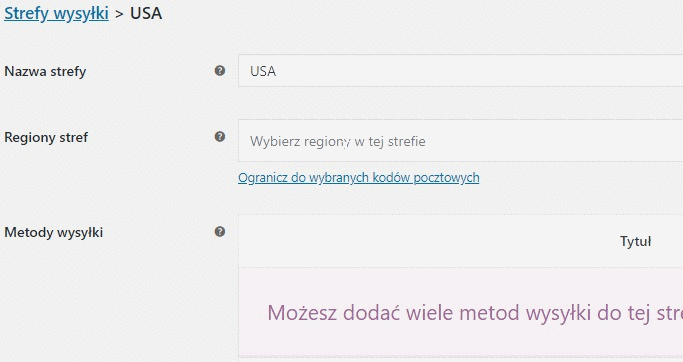Click empty space right of USA in name field

tap(479, 71)
